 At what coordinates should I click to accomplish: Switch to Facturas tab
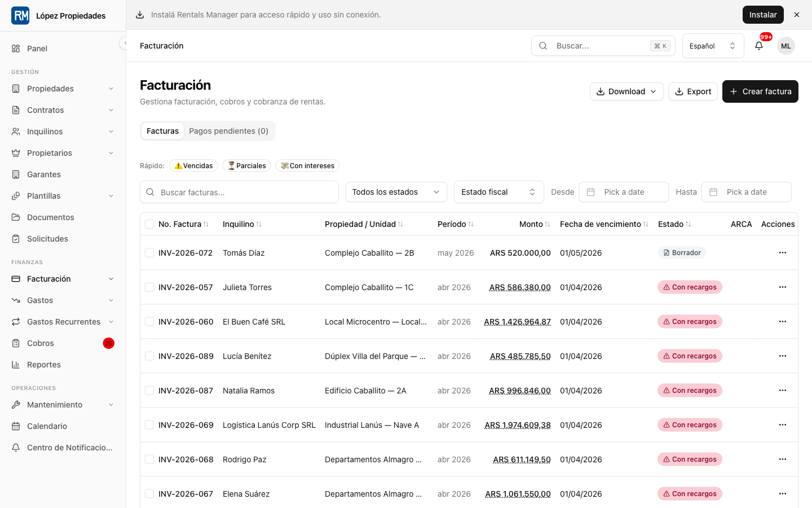tap(162, 131)
